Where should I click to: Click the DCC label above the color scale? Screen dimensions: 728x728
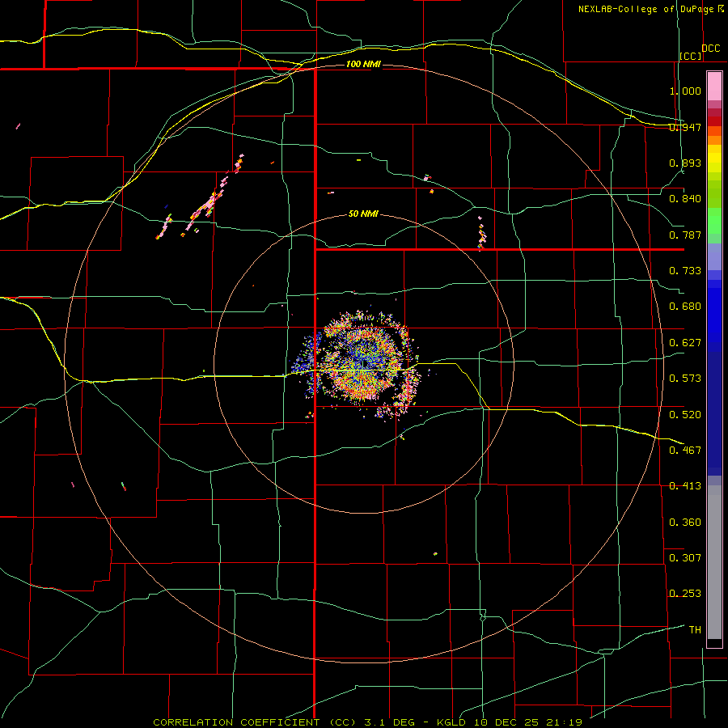pyautogui.click(x=711, y=49)
